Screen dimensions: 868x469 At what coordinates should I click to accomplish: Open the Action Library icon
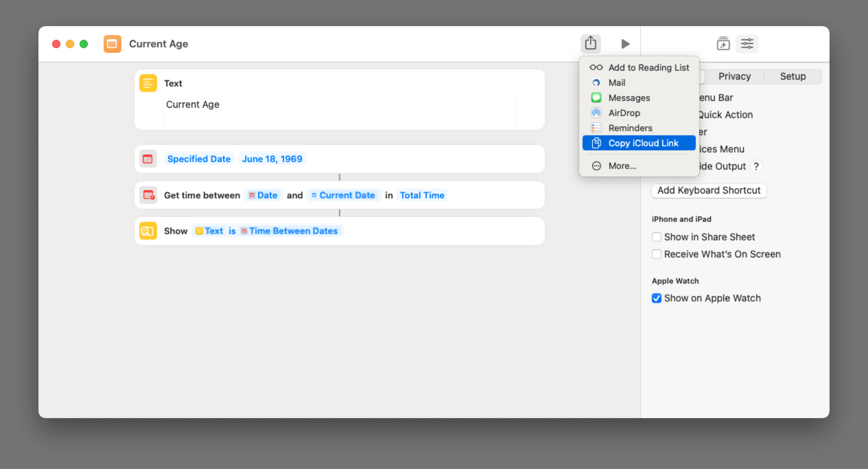click(723, 44)
